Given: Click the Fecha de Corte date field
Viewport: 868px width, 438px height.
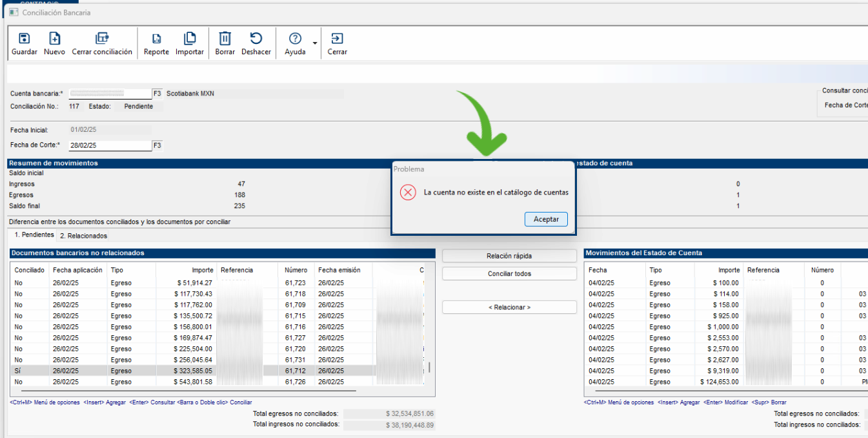Looking at the screenshot, I should pyautogui.click(x=110, y=145).
